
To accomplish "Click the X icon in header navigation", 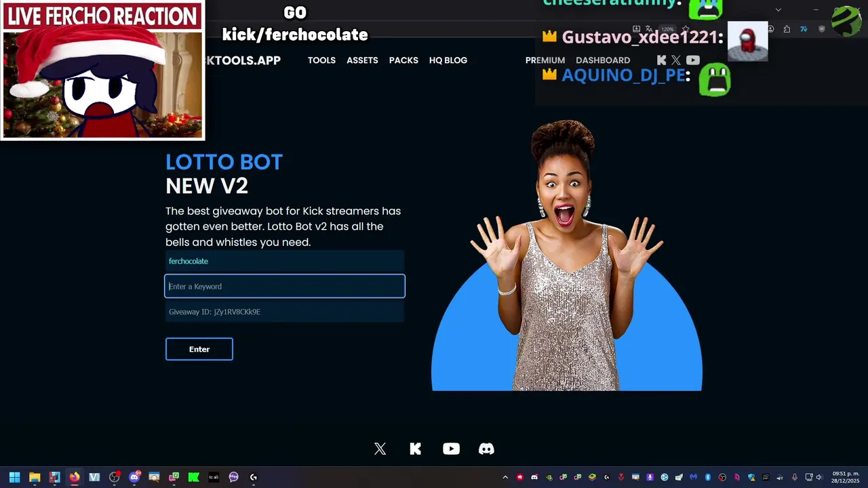I will (676, 60).
